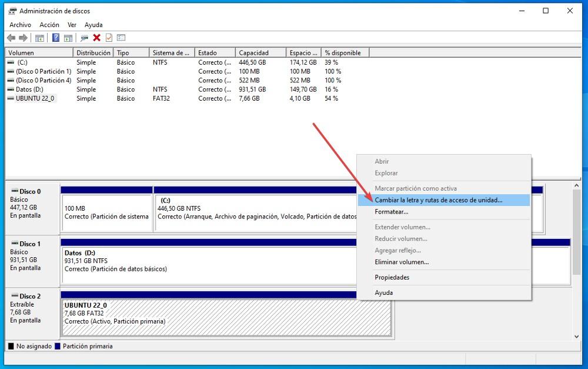Click the Disk Management window title bar icon

12,10
